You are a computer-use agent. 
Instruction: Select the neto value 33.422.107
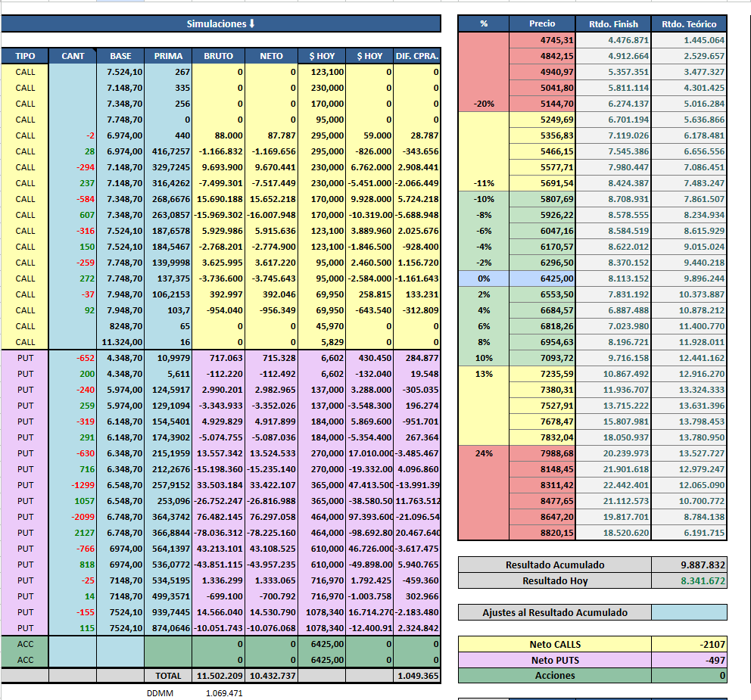pyautogui.click(x=272, y=485)
